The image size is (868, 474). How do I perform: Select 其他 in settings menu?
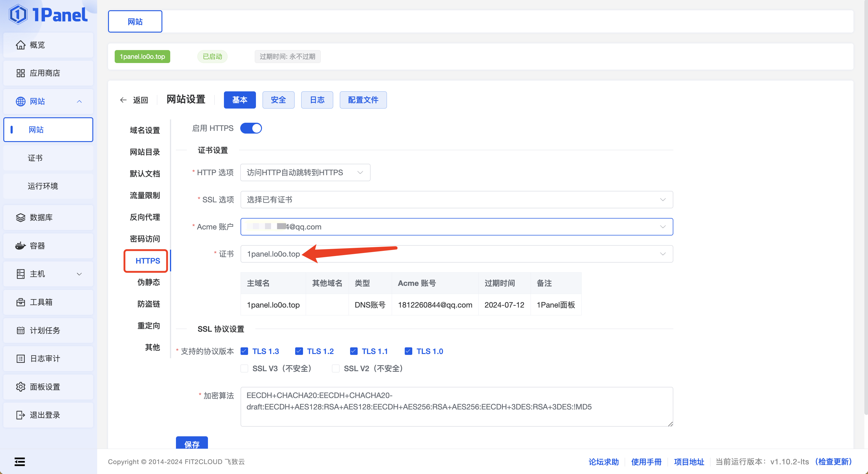click(152, 347)
